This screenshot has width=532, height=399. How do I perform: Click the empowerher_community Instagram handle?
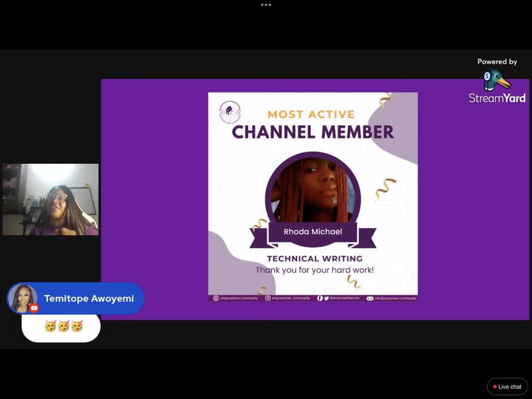[x=290, y=298]
